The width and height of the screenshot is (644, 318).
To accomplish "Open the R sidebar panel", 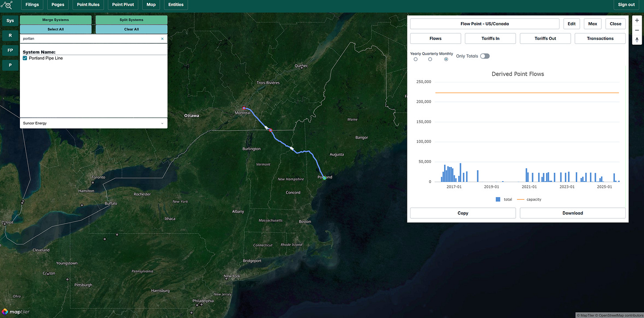I will click(10, 35).
